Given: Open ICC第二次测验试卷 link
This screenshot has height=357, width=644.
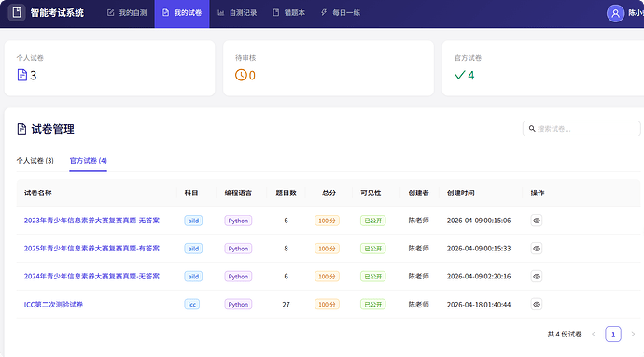Looking at the screenshot, I should (x=53, y=305).
